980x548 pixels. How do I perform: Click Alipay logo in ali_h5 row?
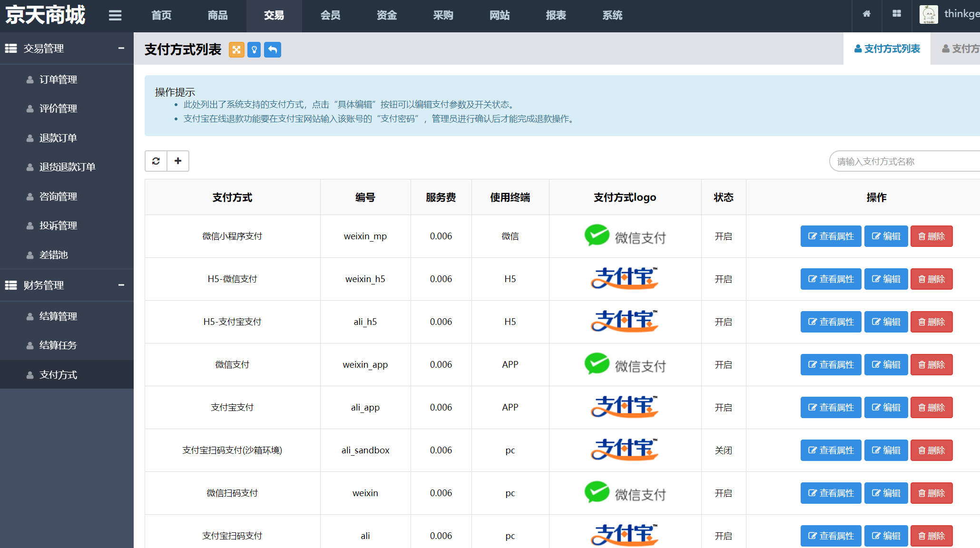click(x=625, y=322)
